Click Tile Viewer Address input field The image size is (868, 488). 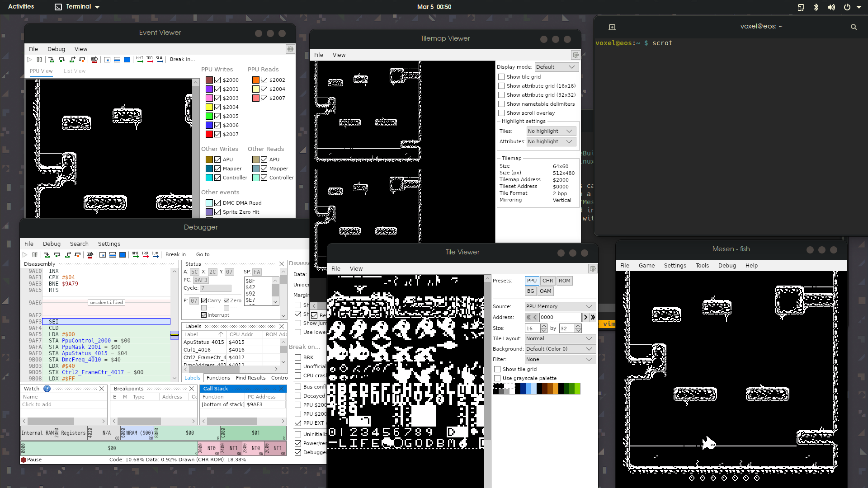560,317
